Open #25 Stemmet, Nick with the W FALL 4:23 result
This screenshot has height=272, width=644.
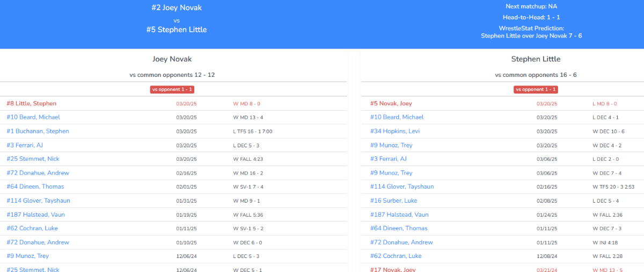click(33, 159)
